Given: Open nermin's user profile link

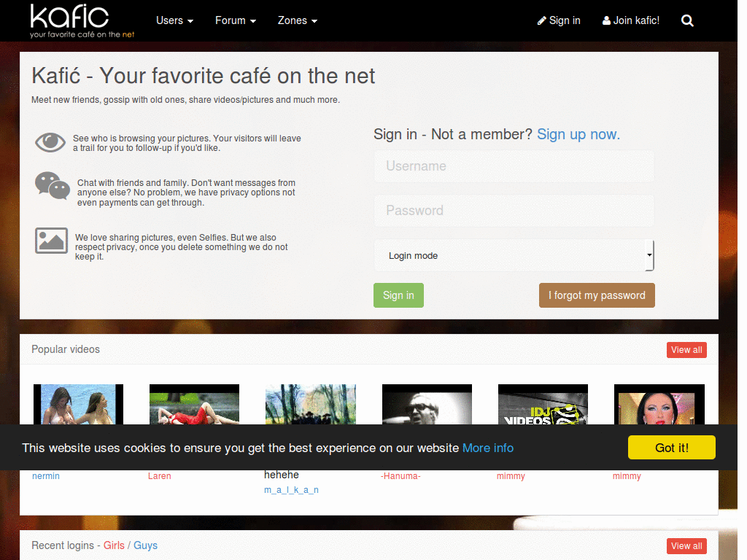Looking at the screenshot, I should tap(46, 476).
